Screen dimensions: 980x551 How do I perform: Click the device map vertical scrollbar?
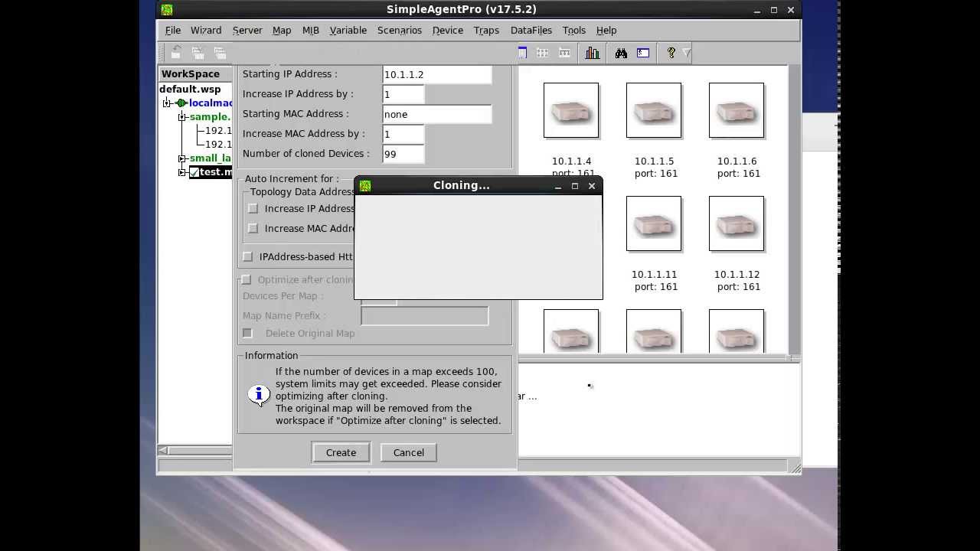794,210
